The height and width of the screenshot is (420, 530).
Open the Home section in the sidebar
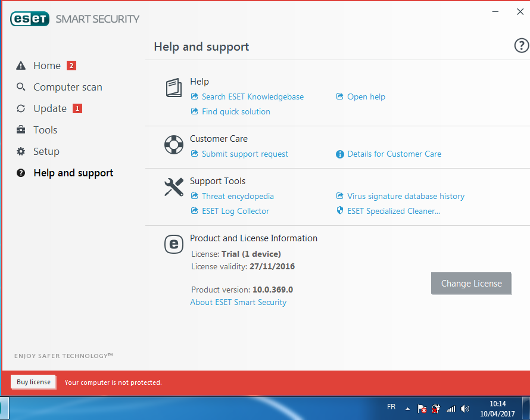point(46,66)
